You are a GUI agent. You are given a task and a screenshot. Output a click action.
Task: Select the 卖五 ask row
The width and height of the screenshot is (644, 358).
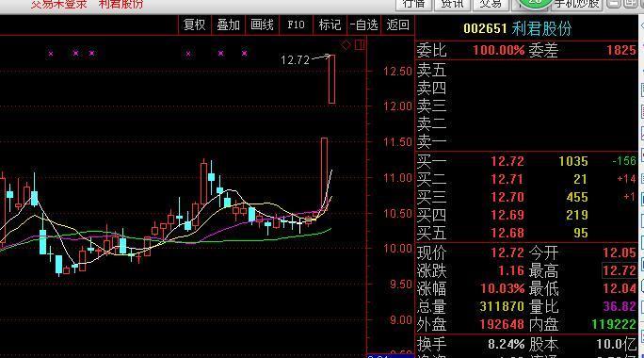pos(526,70)
